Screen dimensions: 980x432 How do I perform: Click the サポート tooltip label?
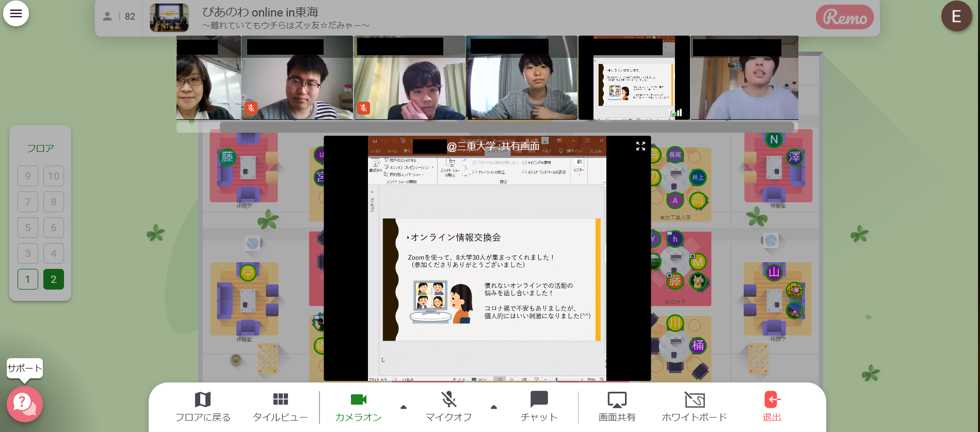[25, 369]
